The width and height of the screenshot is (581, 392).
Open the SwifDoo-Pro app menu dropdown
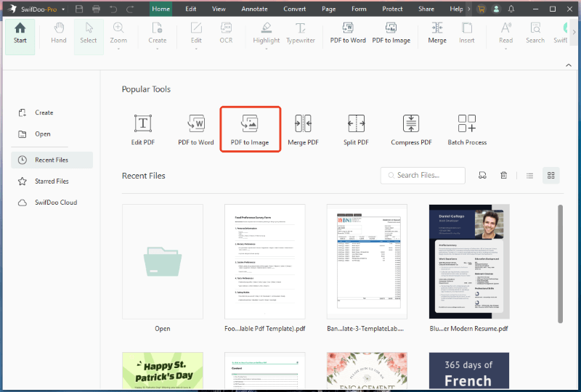coord(63,9)
